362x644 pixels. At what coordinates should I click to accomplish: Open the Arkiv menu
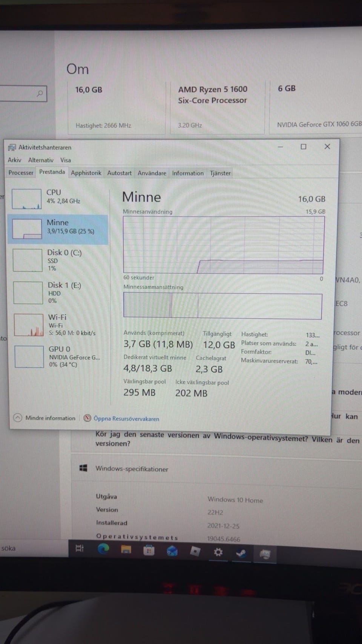(14, 160)
